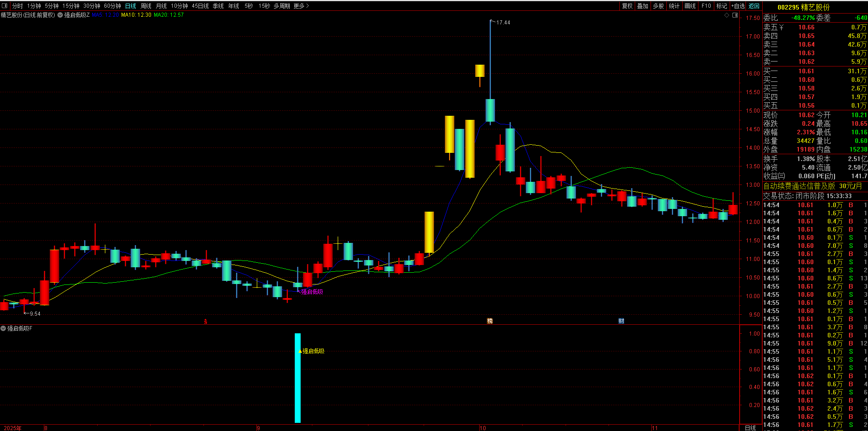Click the 卖五 10.66 order row
The width and height of the screenshot is (868, 431).
coord(815,27)
